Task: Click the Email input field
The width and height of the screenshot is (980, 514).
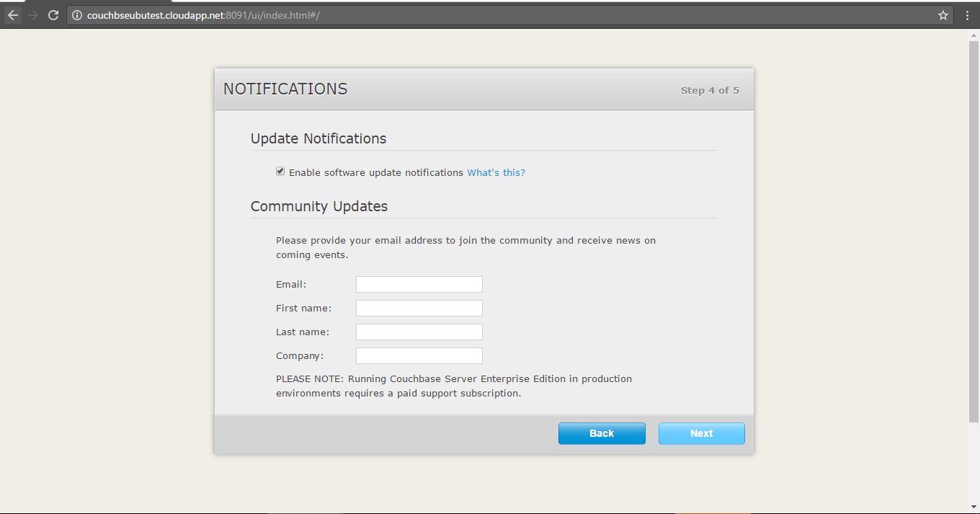Action: (419, 284)
